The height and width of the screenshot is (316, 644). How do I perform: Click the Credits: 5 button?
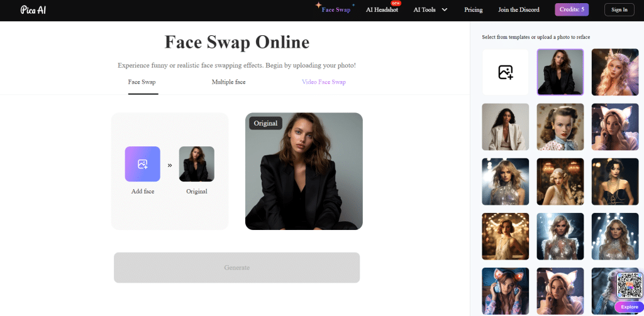point(572,9)
